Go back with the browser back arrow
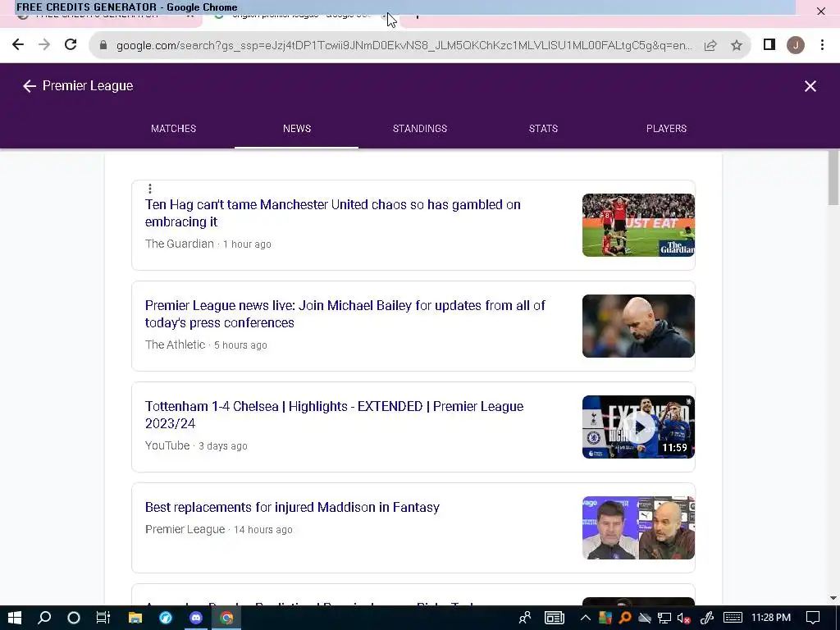This screenshot has height=630, width=840. pyautogui.click(x=18, y=45)
